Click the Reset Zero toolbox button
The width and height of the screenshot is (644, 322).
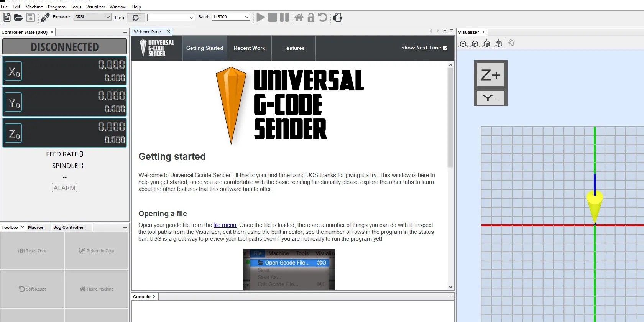tap(32, 251)
